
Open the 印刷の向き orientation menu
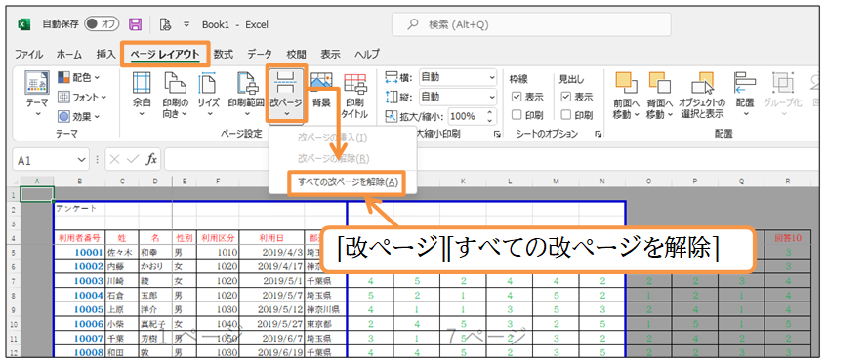(175, 94)
